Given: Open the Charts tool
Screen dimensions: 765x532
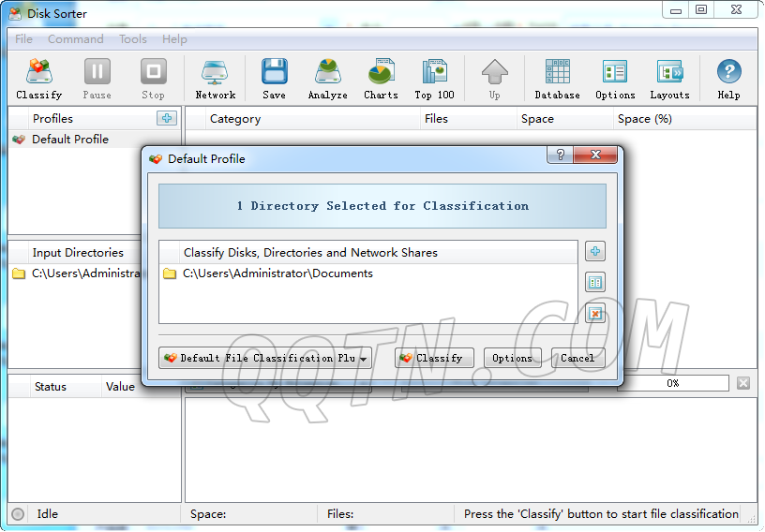Looking at the screenshot, I should click(381, 79).
